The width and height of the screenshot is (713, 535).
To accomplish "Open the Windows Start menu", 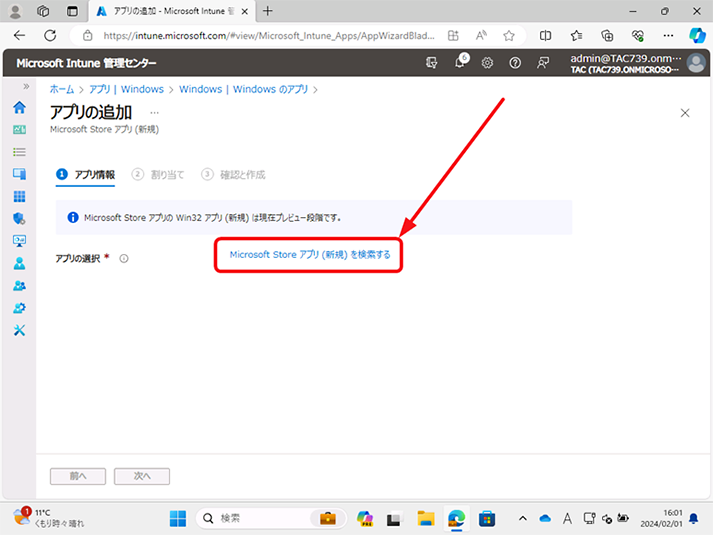I will click(178, 518).
